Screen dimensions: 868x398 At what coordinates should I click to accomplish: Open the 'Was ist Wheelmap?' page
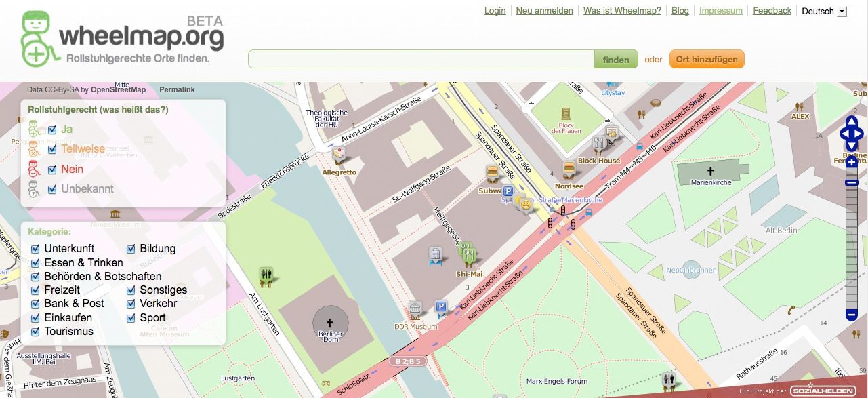622,11
